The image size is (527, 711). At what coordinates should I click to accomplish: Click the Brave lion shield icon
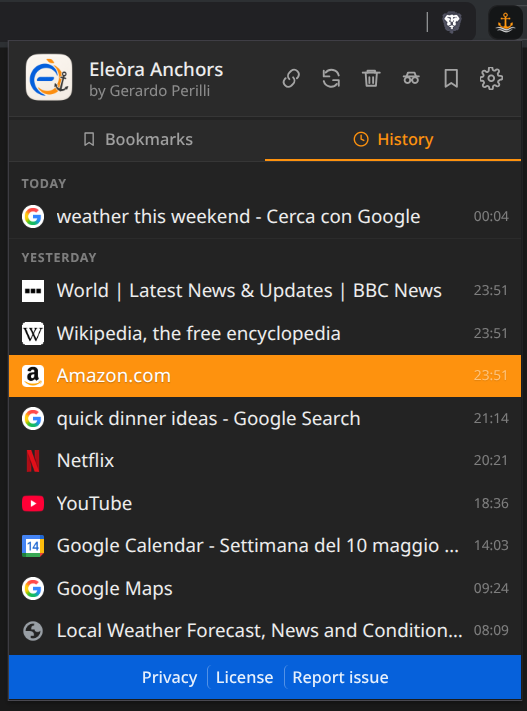(452, 22)
